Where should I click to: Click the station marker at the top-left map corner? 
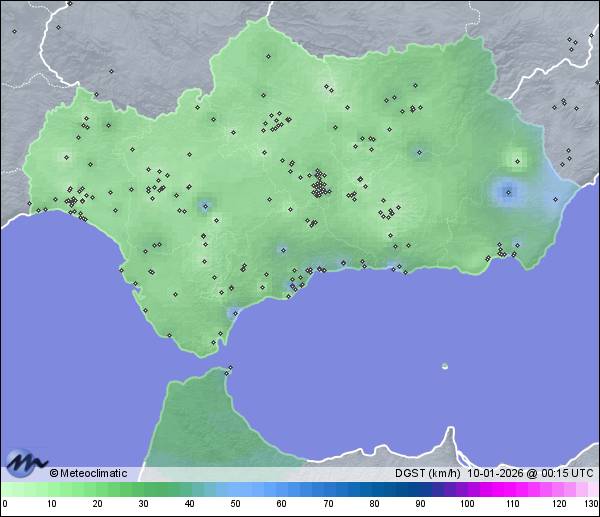coord(15,31)
